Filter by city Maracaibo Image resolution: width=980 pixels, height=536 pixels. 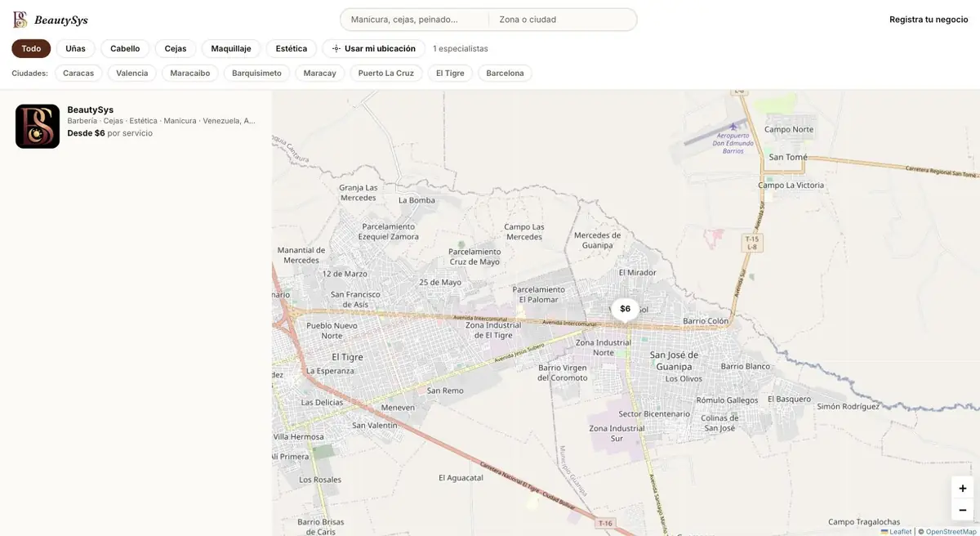click(190, 73)
